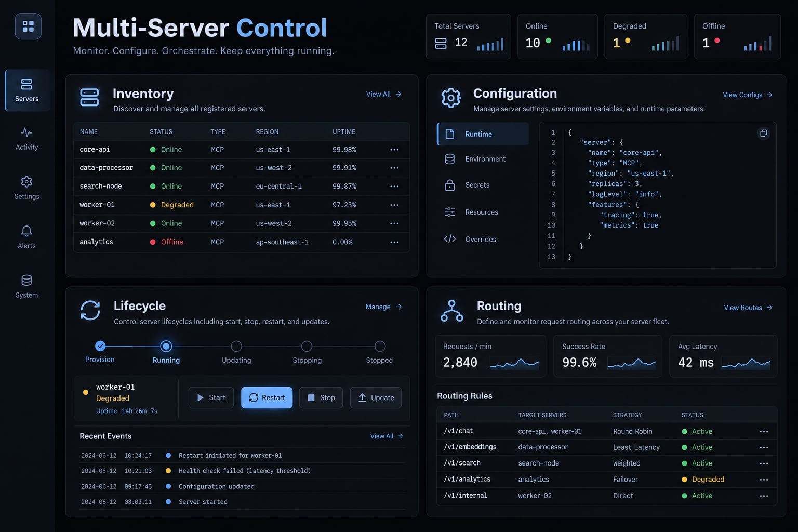Click the Update button for worker-01

tap(376, 397)
